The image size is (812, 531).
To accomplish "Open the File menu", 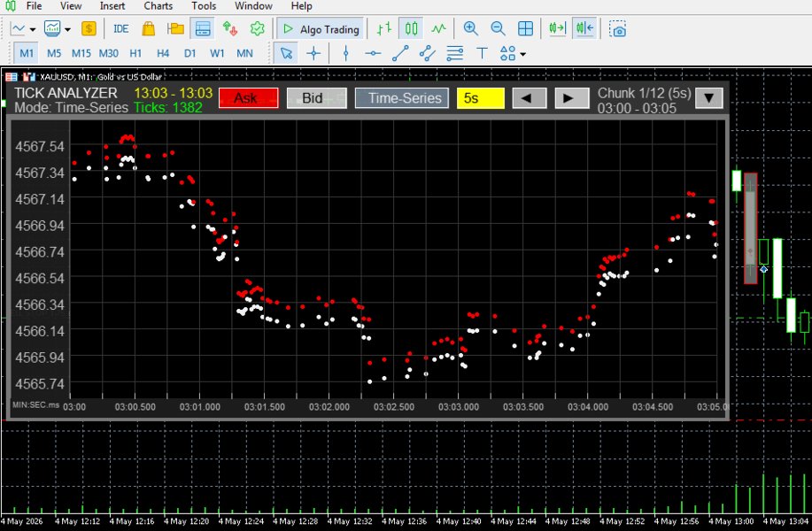I will pyautogui.click(x=34, y=6).
